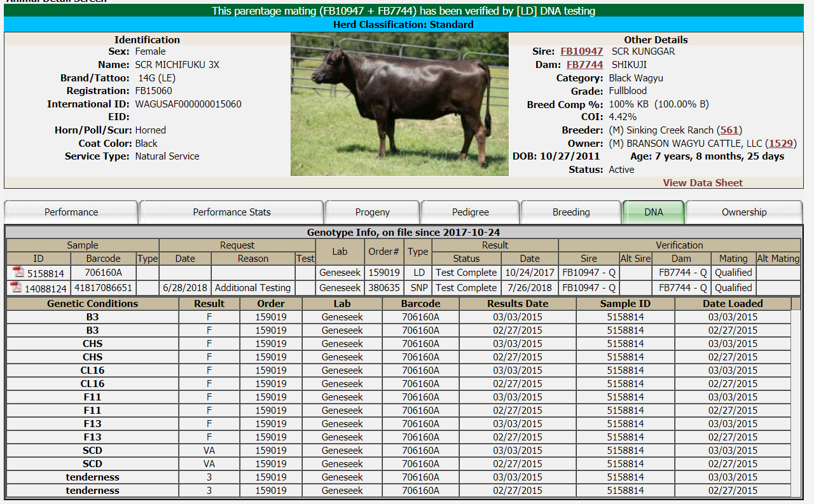Click the Date Loaded column header
Screen dimensions: 814x504
click(733, 304)
